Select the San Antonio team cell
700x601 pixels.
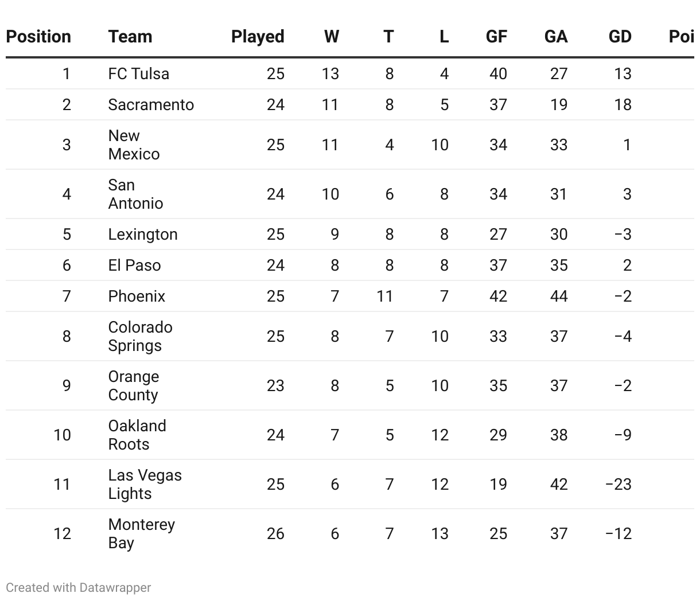[x=135, y=194]
